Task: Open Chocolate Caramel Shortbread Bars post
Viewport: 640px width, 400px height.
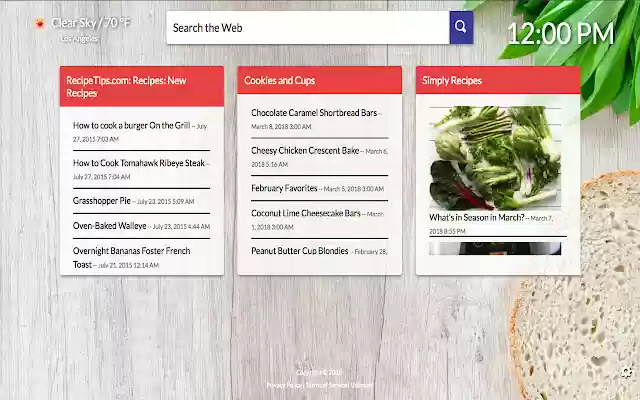Action: pos(314,113)
